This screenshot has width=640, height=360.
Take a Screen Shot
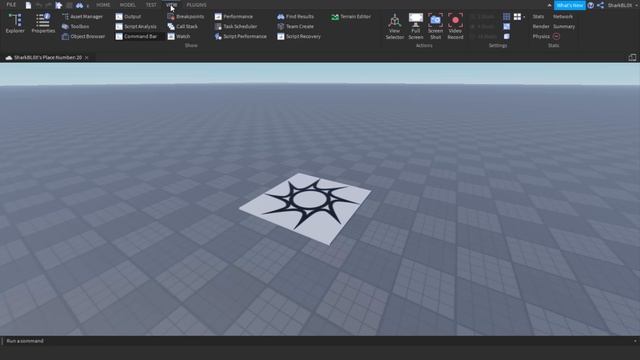(x=436, y=26)
